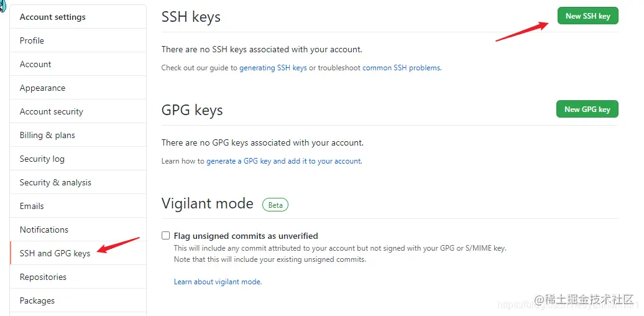The image size is (644, 316).
Task: Go to Packages settings
Action: (37, 300)
